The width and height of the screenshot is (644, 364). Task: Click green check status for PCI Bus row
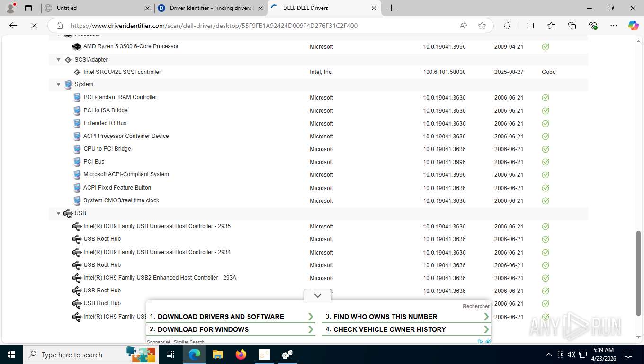(546, 162)
